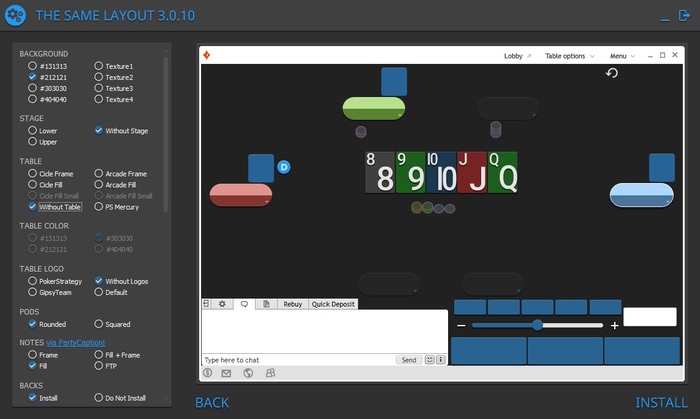Click the leftmost large blue action button
Screen dimensions: 700x419
pos(489,351)
